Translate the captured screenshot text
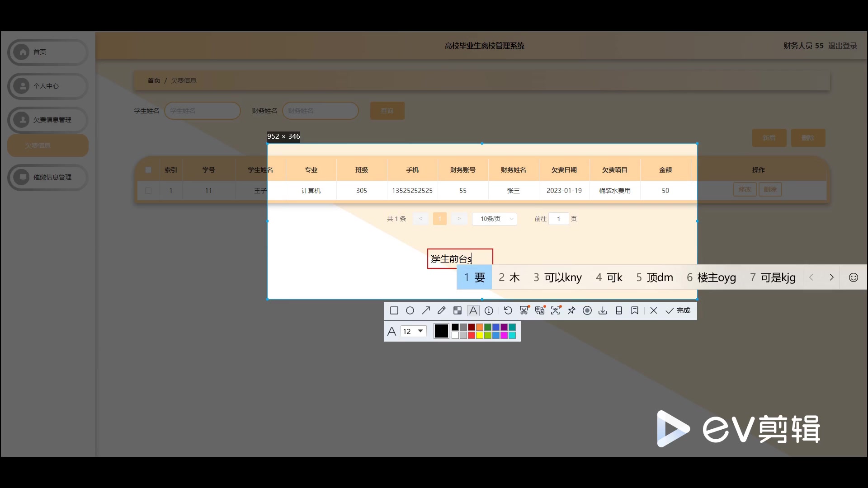The image size is (868, 488). point(540,310)
